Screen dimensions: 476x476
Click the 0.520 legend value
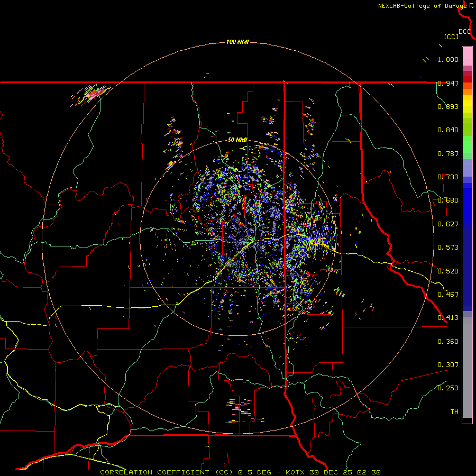point(448,271)
